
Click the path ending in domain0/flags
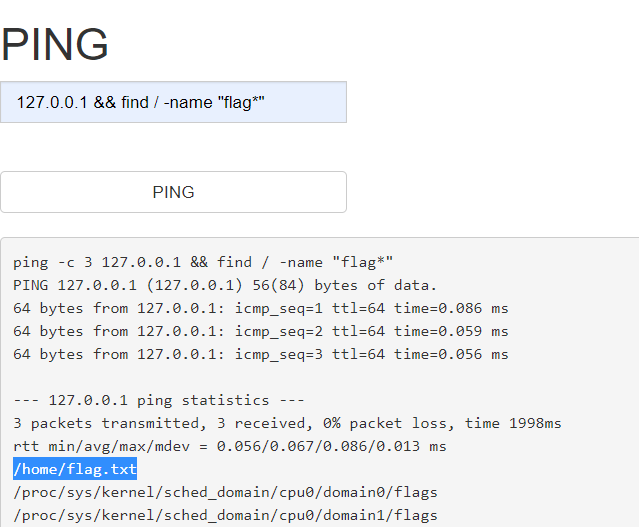point(225,492)
